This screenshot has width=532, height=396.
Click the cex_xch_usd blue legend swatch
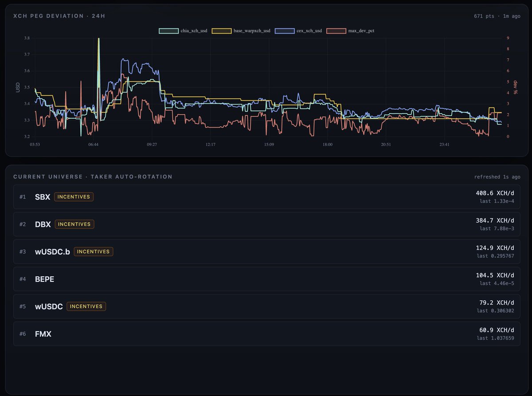284,31
